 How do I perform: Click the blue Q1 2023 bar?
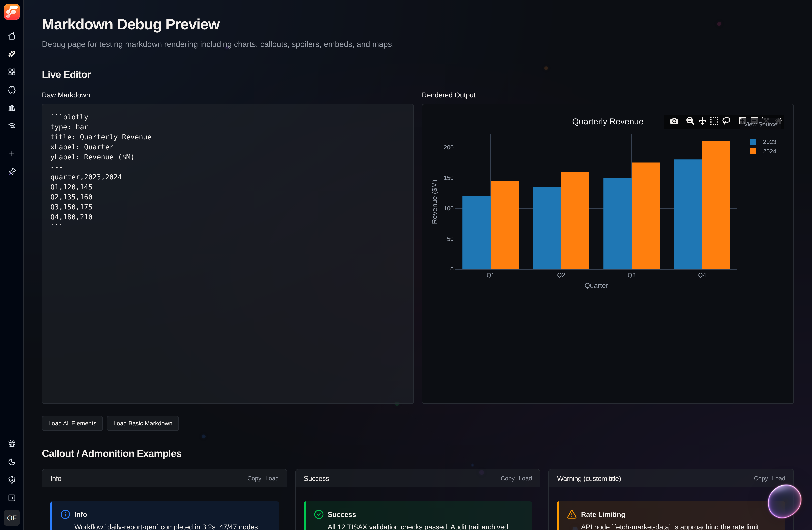tap(476, 233)
